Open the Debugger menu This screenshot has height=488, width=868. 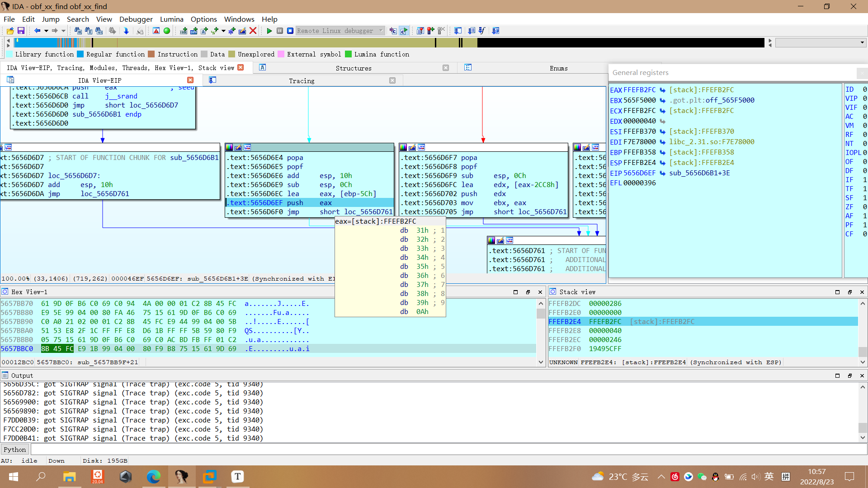[136, 19]
